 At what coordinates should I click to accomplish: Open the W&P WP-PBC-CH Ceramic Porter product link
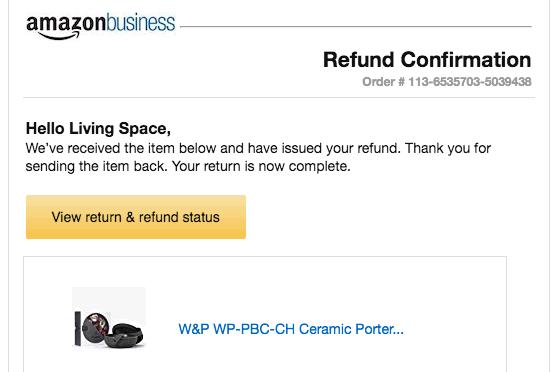point(291,329)
